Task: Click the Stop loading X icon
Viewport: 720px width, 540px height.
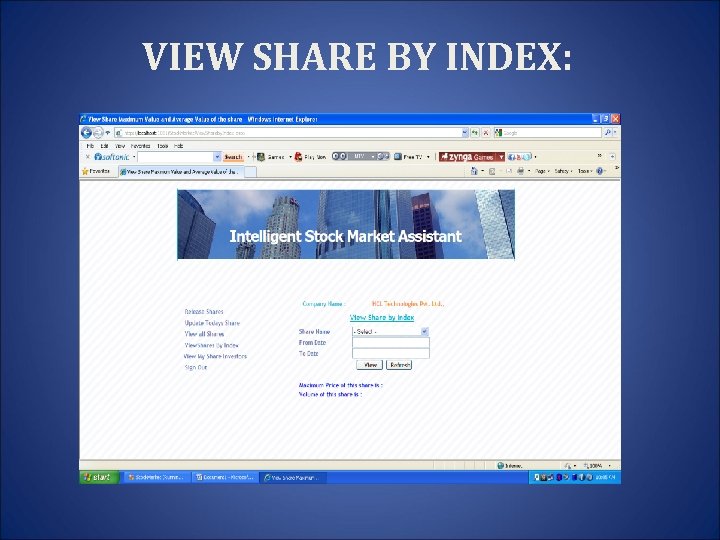Action: [485, 133]
